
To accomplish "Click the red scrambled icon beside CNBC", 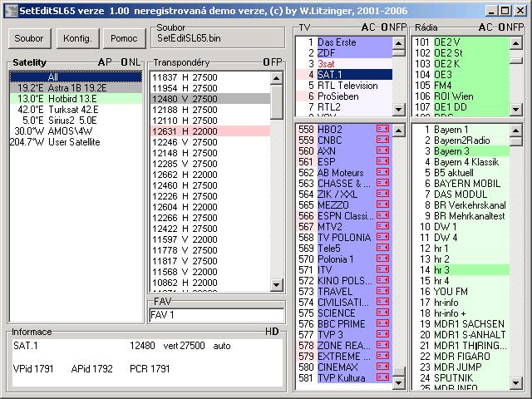I will pyautogui.click(x=382, y=140).
